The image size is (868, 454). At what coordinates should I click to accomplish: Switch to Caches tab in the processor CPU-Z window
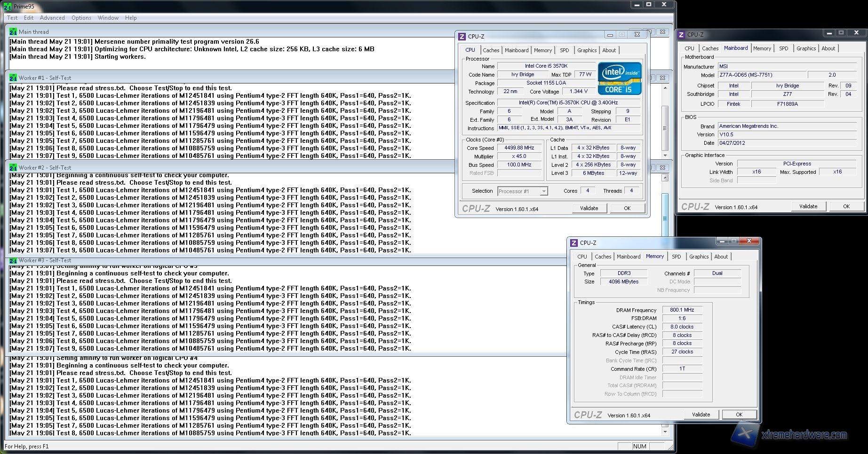coord(491,50)
